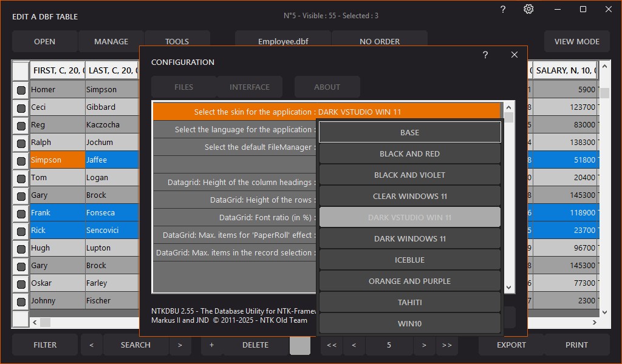Screen dimensions: 622x364
Task: Switch VIEW MODE
Action: pos(577,41)
